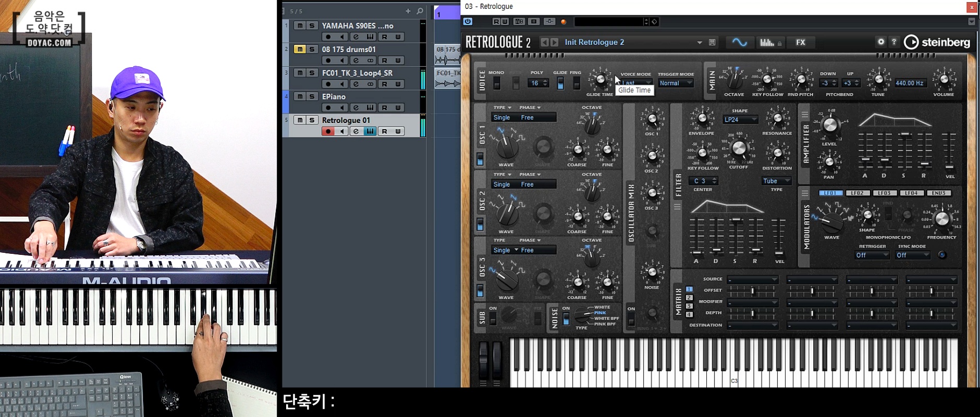This screenshot has width=980, height=417.
Task: Click the amplifier Sustain fader
Action: pos(904,134)
